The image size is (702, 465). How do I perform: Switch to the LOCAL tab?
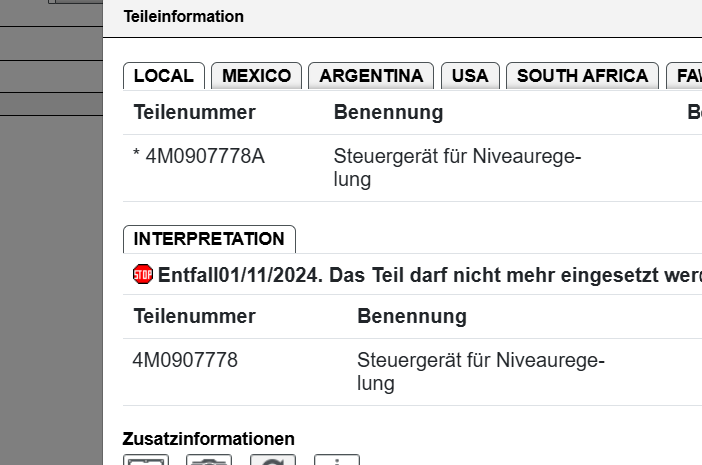click(164, 76)
